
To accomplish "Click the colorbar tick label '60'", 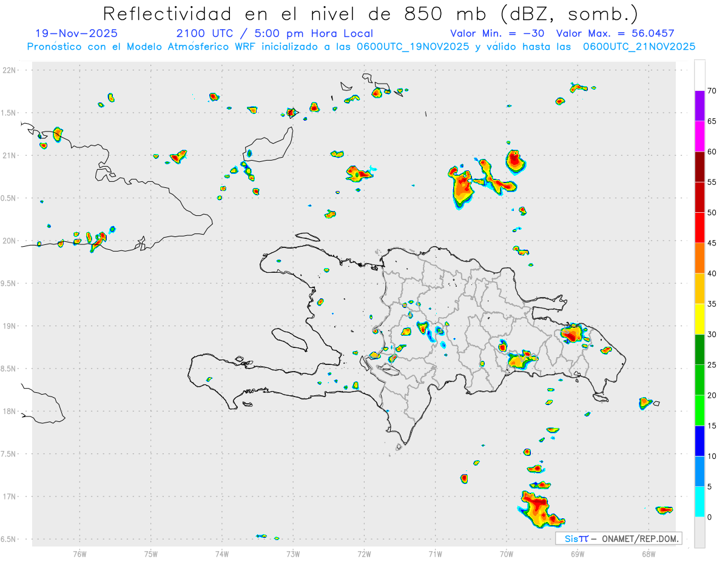I will click(712, 152).
